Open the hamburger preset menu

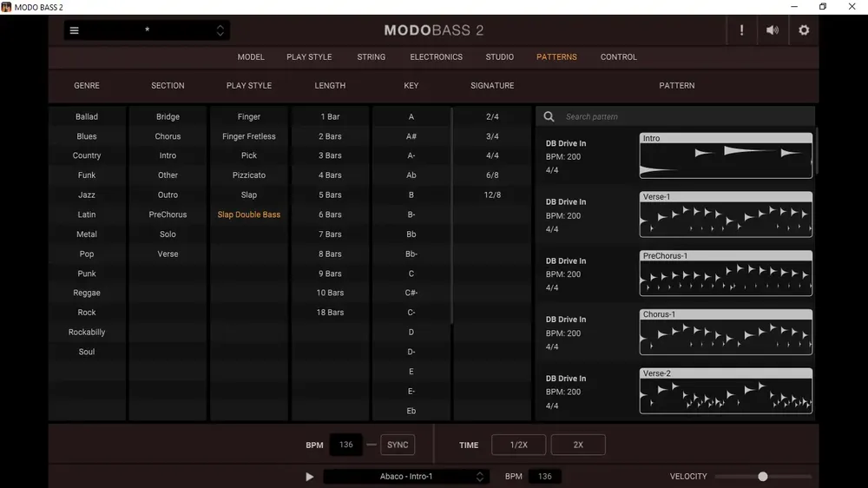coord(74,30)
